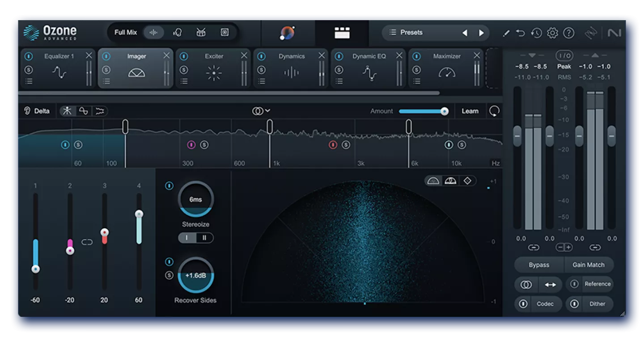Select the bass speaker target icon
This screenshot has width=644, height=337.
(x=225, y=32)
